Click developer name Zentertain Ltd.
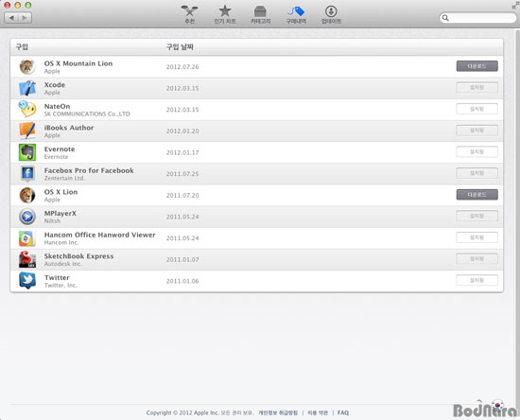This screenshot has height=420, width=520. 64,178
